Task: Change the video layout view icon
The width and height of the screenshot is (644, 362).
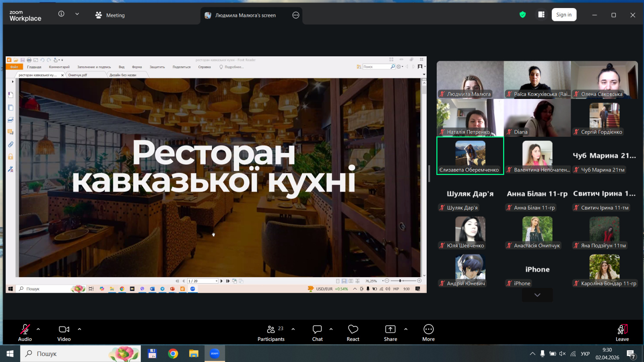Action: point(541,15)
